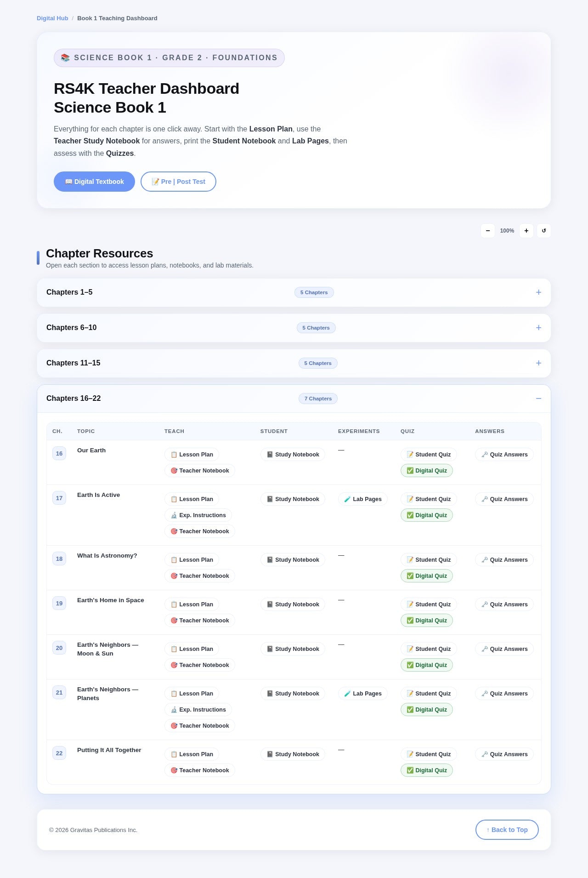Expand the Chapters 11–15 section

[x=294, y=363]
